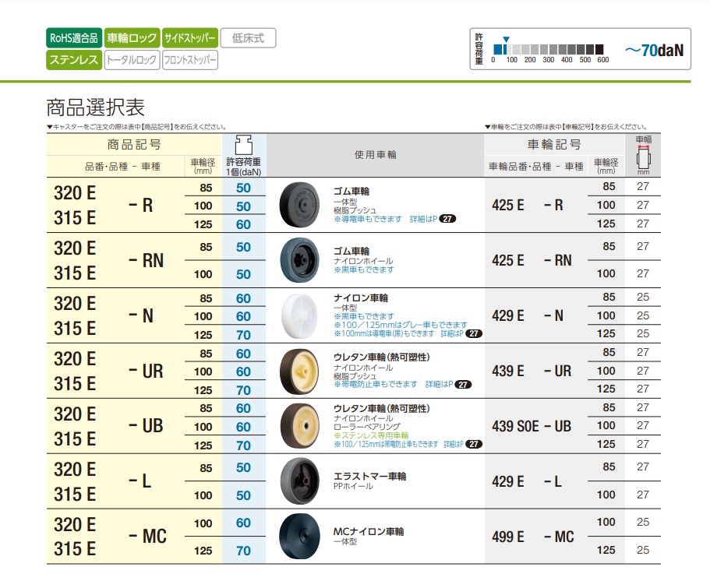The height and width of the screenshot is (588, 710).
Task: Select the サイドストッパー tag
Action: pyautogui.click(x=189, y=37)
